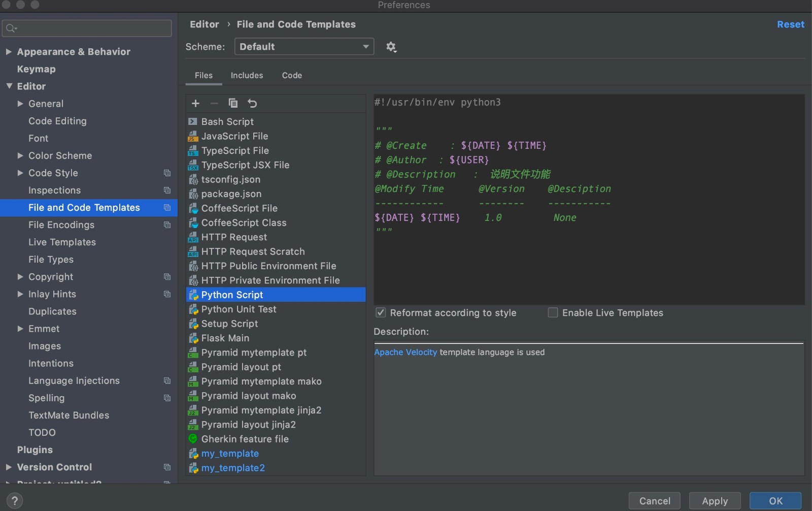
Task: Select the CoffeeScript File template icon
Action: tap(193, 208)
